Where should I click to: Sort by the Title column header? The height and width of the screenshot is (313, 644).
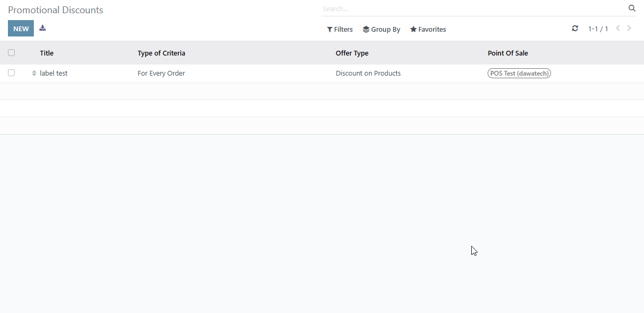46,53
